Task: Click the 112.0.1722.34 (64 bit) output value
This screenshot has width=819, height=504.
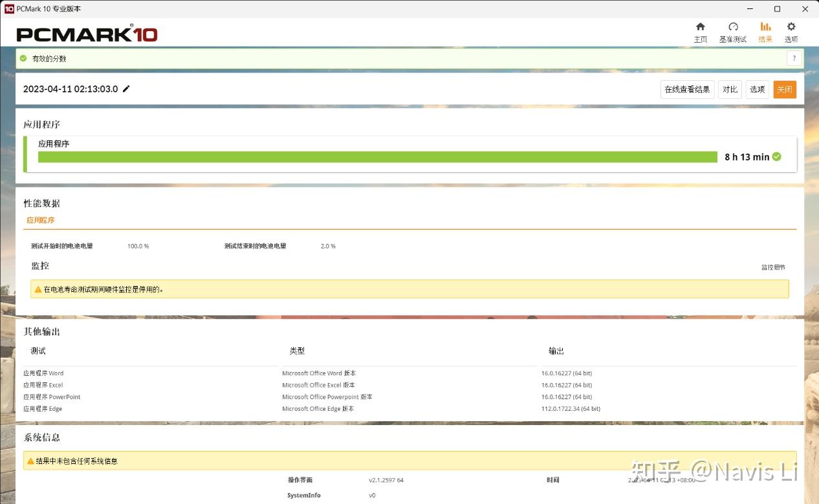Action: [571, 409]
